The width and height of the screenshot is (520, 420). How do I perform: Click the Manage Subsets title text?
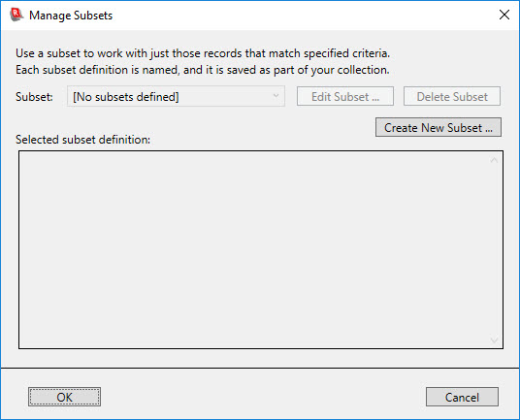71,16
